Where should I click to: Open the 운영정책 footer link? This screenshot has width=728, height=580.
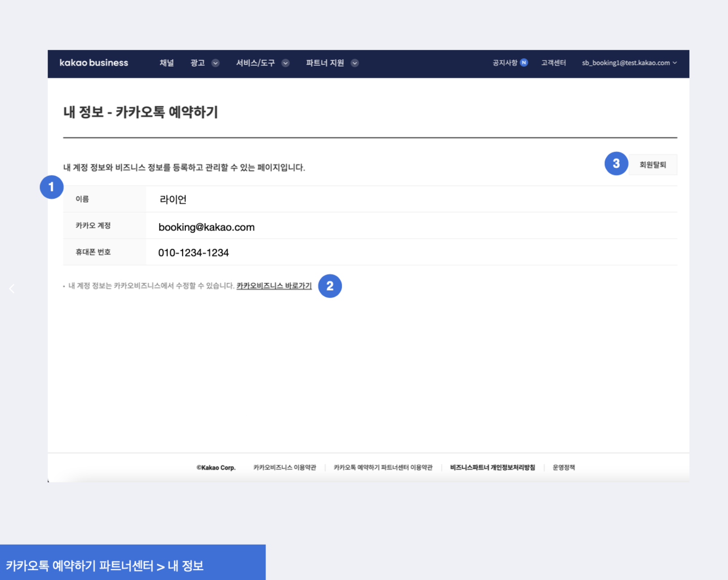tap(564, 468)
